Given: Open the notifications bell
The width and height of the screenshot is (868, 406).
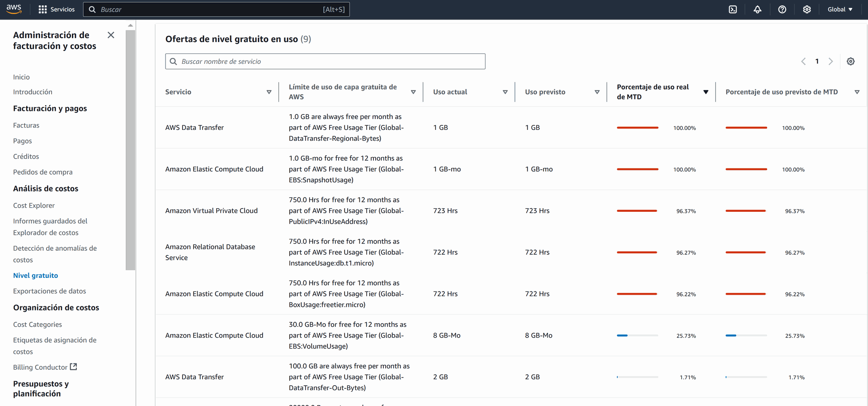Looking at the screenshot, I should 757,10.
